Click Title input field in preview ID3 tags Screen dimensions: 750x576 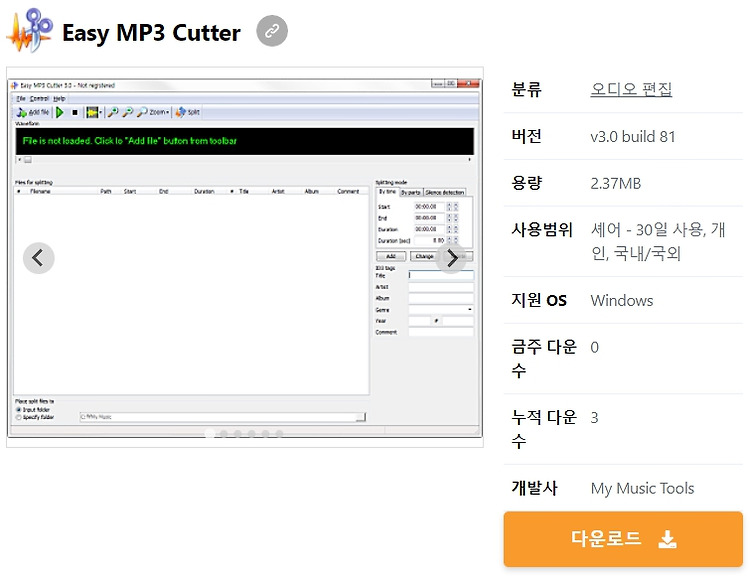(441, 275)
